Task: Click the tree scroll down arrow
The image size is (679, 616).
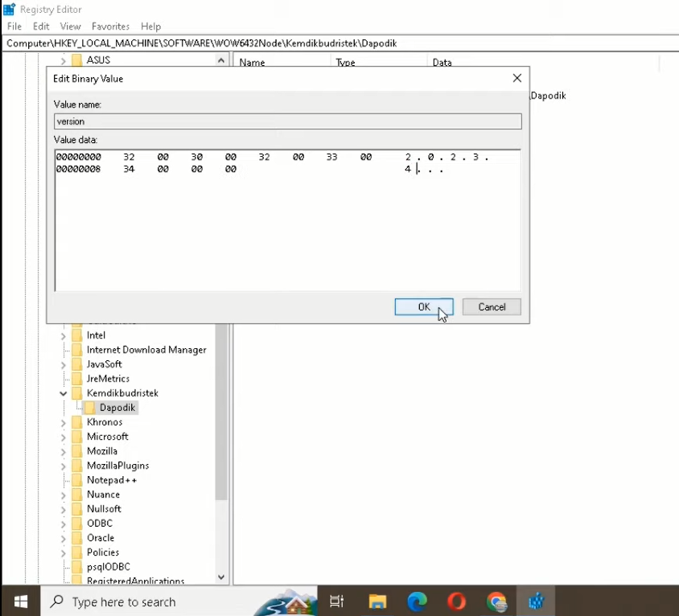Action: 221,577
